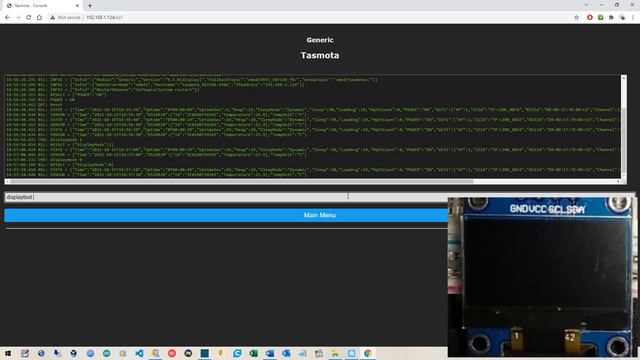The width and height of the screenshot is (640, 360).
Task: Open Google Chrome from the taskbar
Action: point(367,353)
